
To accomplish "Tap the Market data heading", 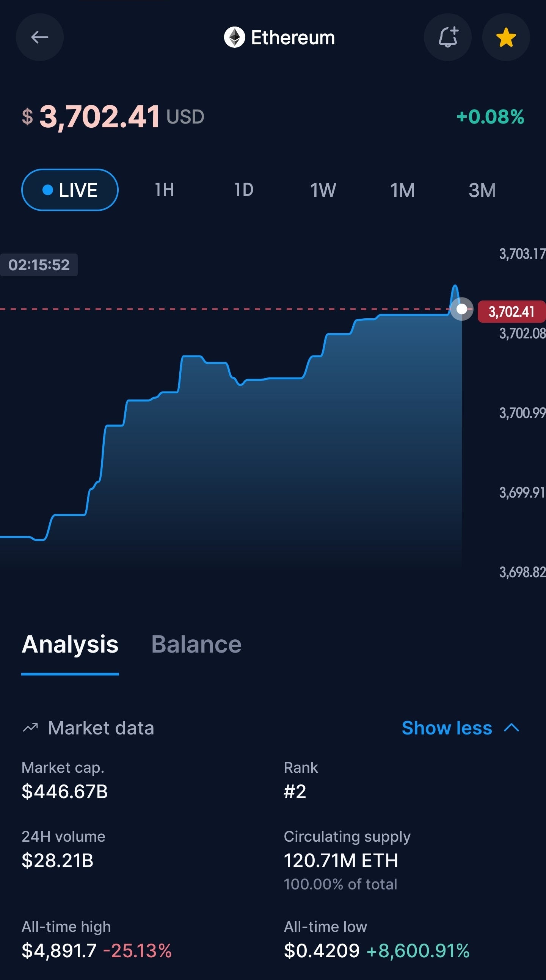I will click(101, 728).
